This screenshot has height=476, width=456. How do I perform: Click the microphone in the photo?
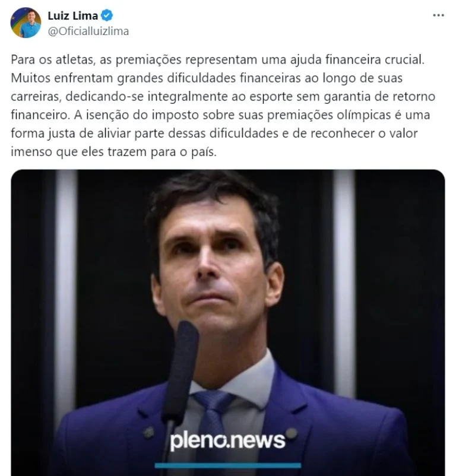181,371
